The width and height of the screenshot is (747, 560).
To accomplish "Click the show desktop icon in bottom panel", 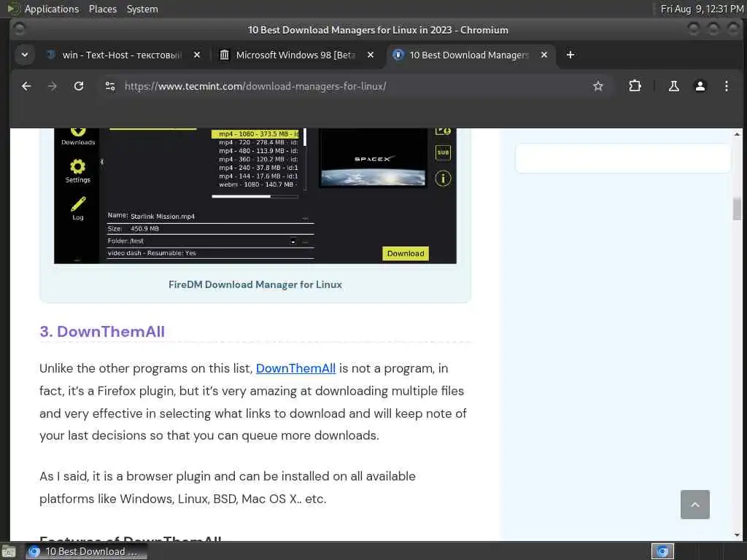I will 8,551.
